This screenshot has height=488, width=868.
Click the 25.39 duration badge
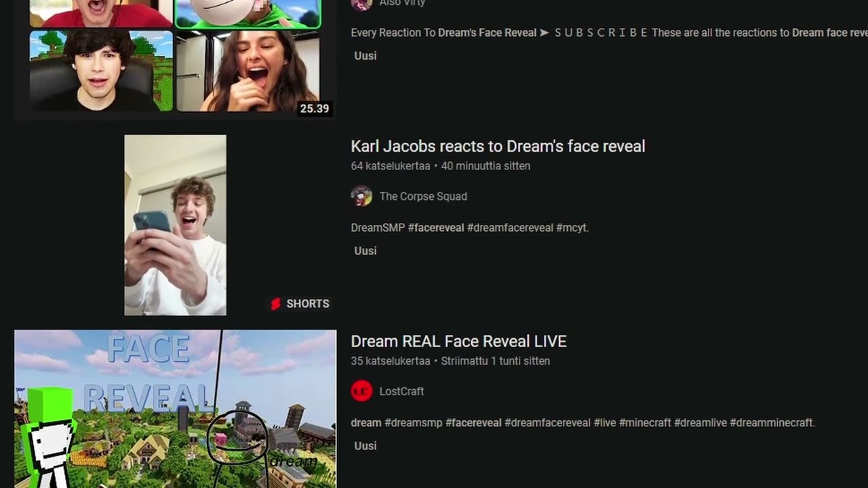(315, 108)
